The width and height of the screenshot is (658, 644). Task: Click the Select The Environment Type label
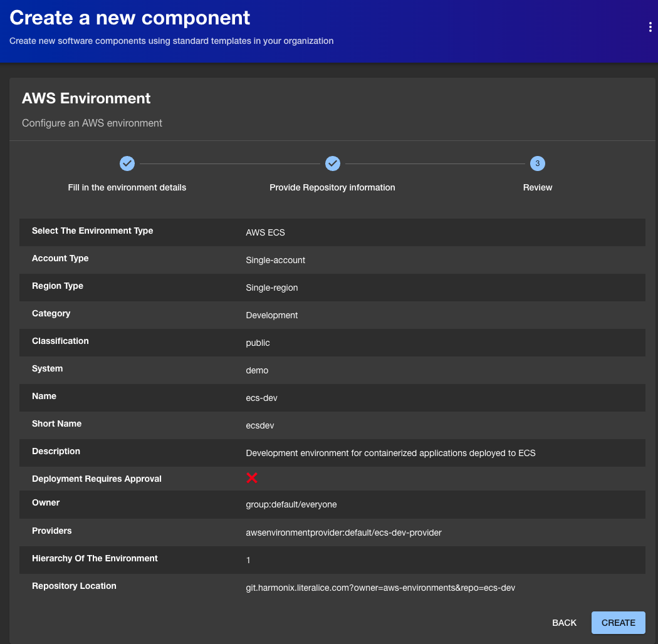click(x=92, y=231)
